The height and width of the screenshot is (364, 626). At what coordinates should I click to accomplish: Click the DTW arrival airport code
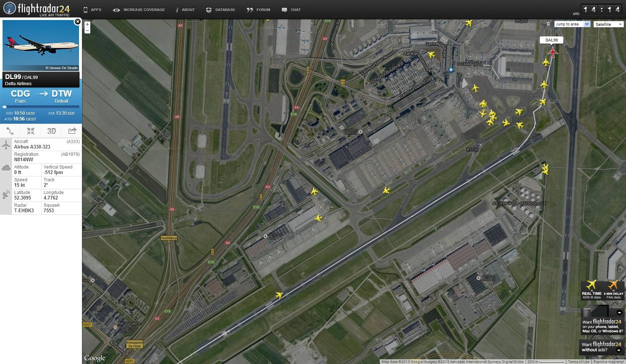(x=62, y=94)
